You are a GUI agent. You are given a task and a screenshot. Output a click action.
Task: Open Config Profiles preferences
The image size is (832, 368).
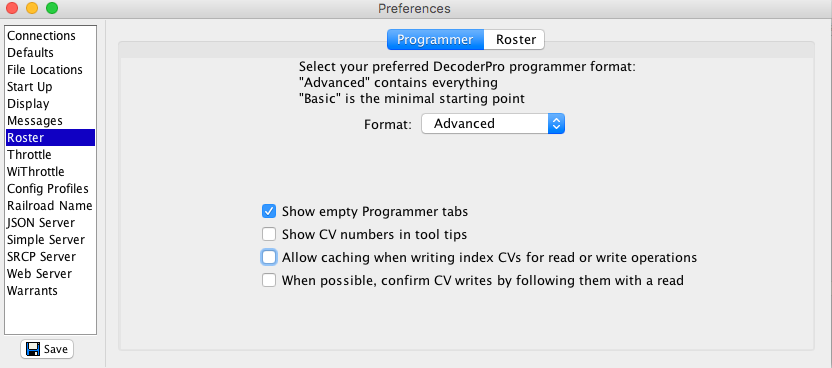[50, 188]
